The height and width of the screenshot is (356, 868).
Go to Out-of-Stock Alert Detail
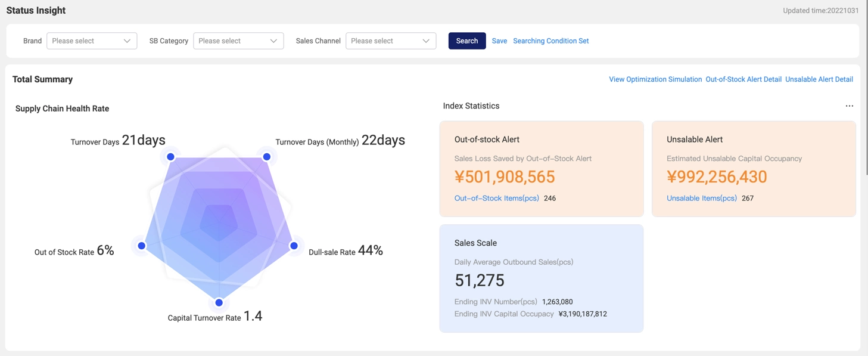(743, 79)
